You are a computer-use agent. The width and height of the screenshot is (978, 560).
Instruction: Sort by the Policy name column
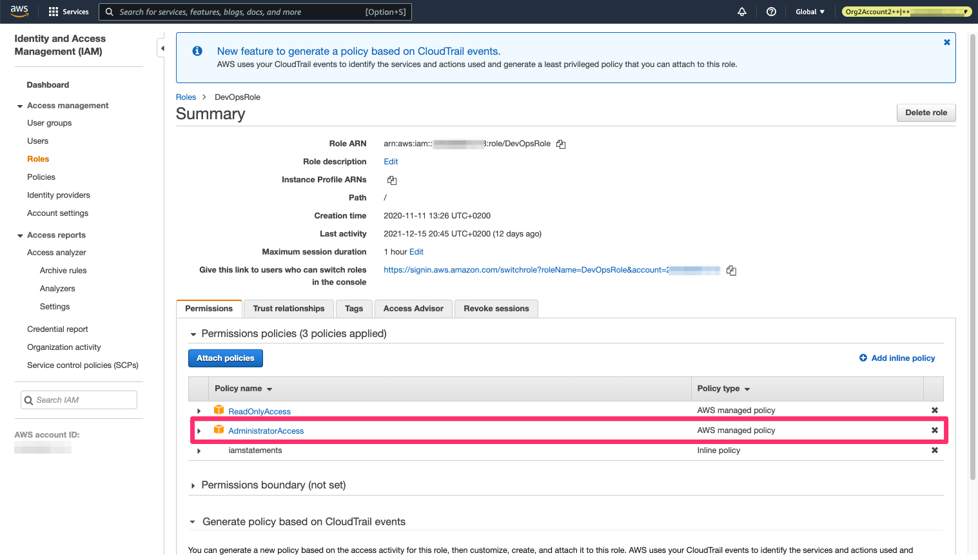[x=243, y=389]
